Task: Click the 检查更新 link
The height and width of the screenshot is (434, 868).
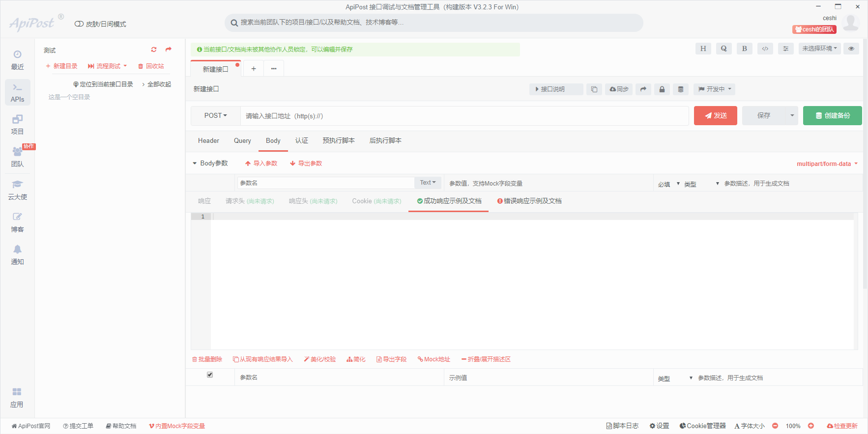Action: [x=842, y=426]
